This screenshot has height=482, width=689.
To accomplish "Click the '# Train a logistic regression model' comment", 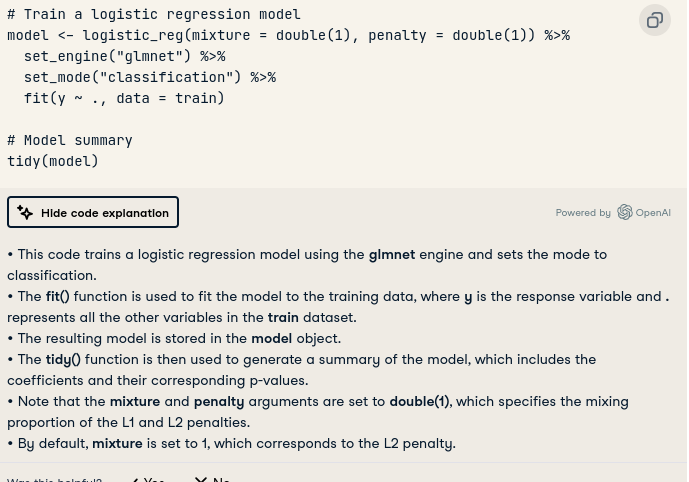I will [x=154, y=14].
